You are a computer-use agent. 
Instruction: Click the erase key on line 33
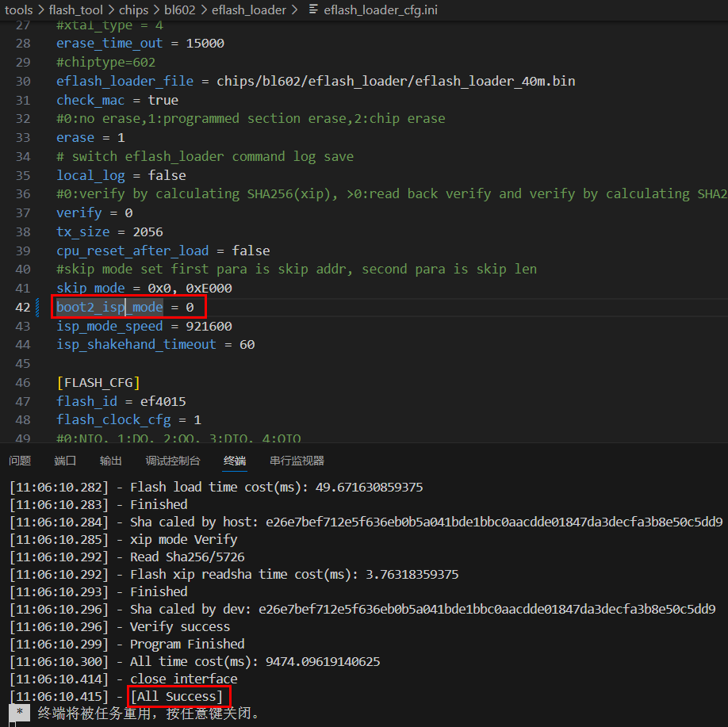[x=75, y=138]
